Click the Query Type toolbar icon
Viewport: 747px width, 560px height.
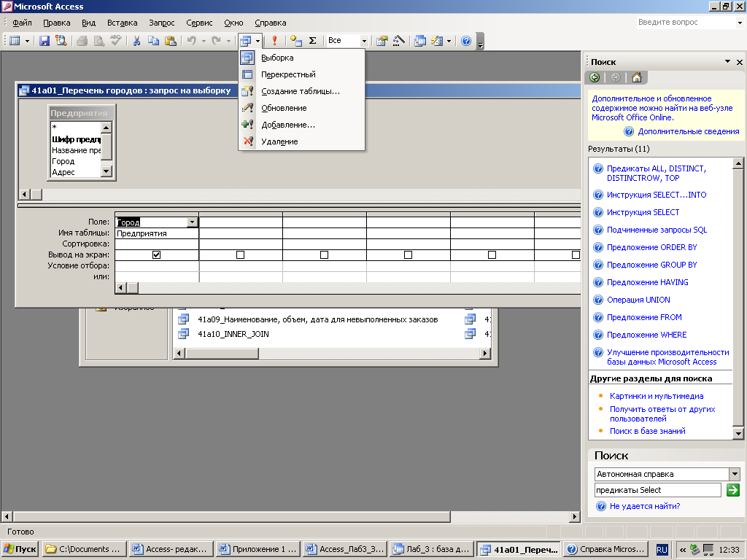(x=246, y=41)
